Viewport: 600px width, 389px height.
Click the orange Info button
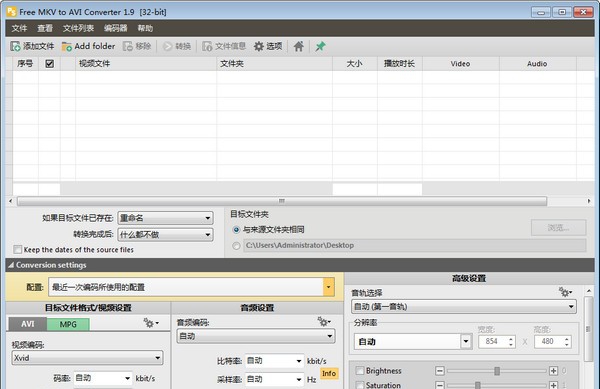tap(329, 373)
